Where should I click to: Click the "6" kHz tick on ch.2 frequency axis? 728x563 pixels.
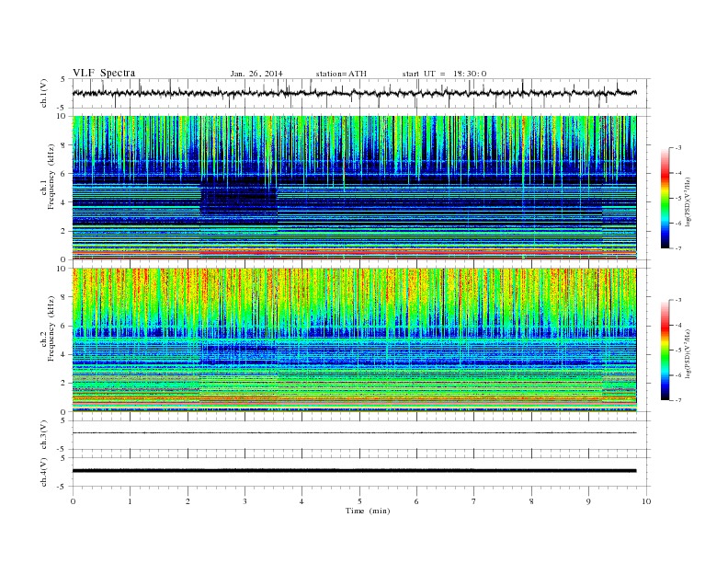pos(63,326)
